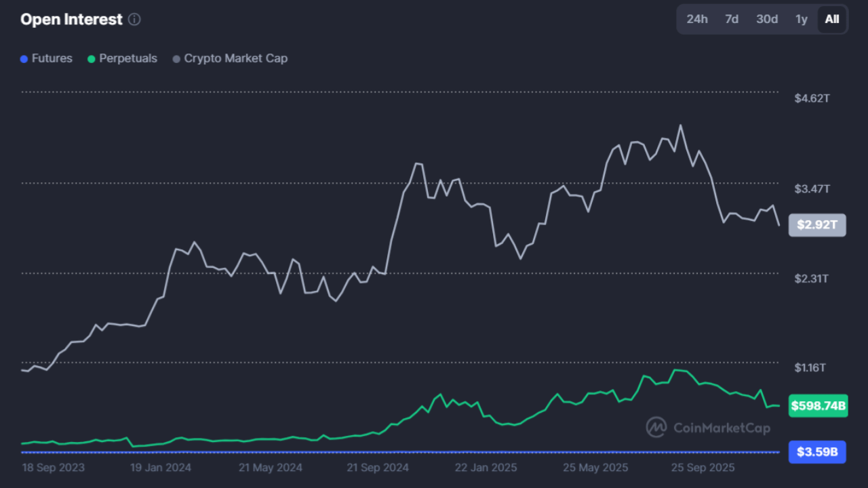
Task: Choose the 30d time range
Action: click(x=767, y=19)
